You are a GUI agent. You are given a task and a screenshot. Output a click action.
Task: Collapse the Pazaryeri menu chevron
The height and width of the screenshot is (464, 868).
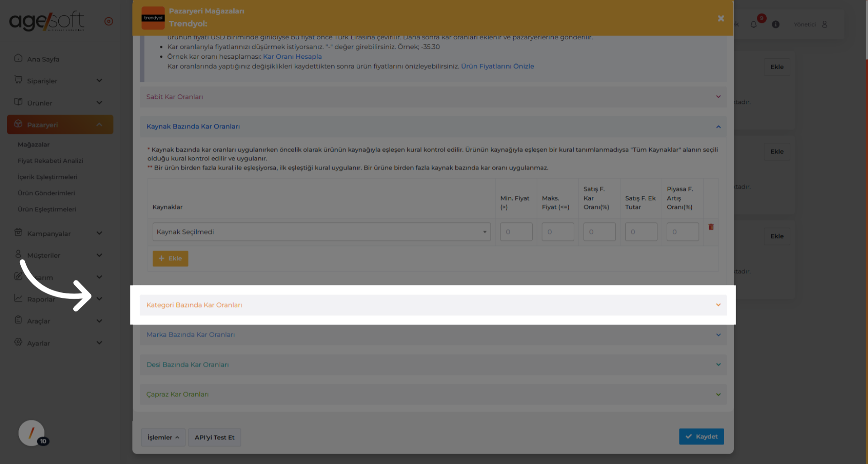(x=99, y=125)
